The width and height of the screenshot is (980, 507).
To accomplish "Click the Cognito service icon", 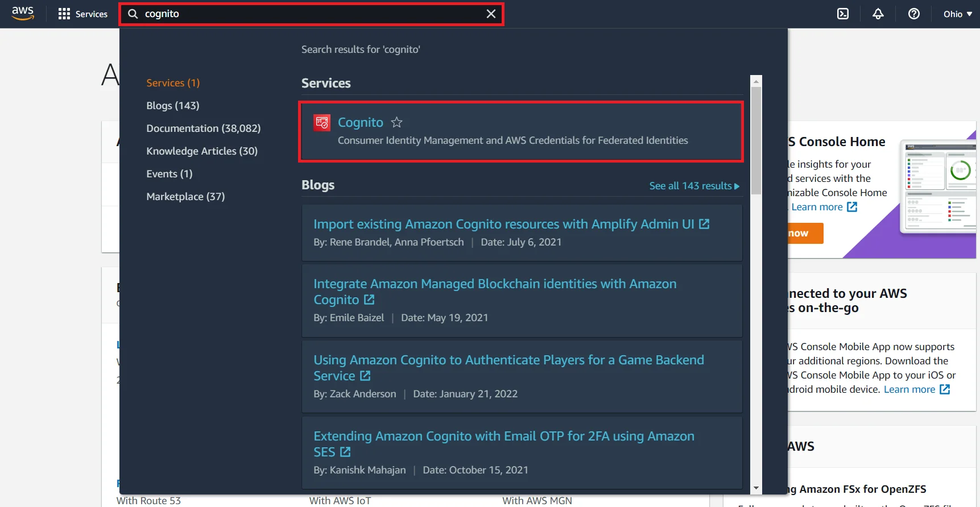I will click(x=322, y=122).
